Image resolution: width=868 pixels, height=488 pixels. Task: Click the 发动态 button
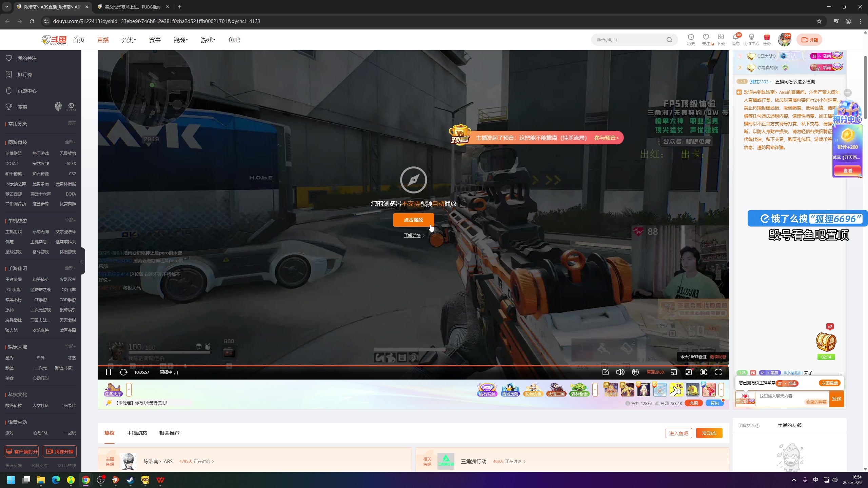point(709,433)
